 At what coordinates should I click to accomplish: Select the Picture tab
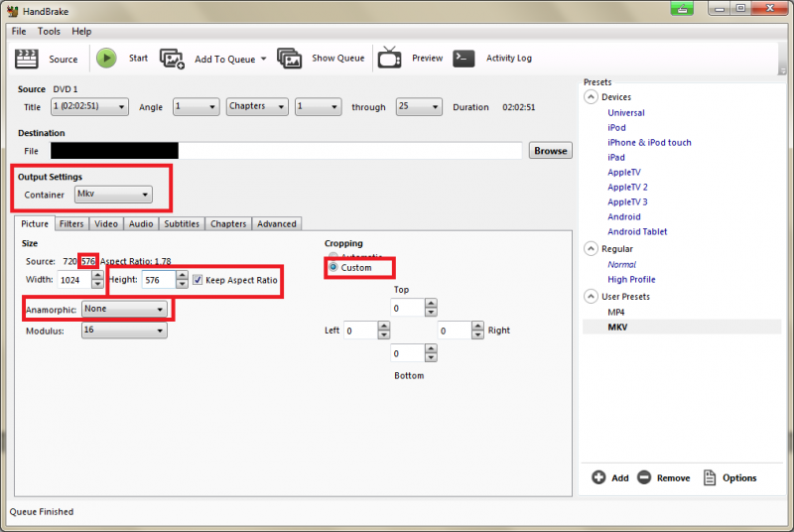click(35, 223)
